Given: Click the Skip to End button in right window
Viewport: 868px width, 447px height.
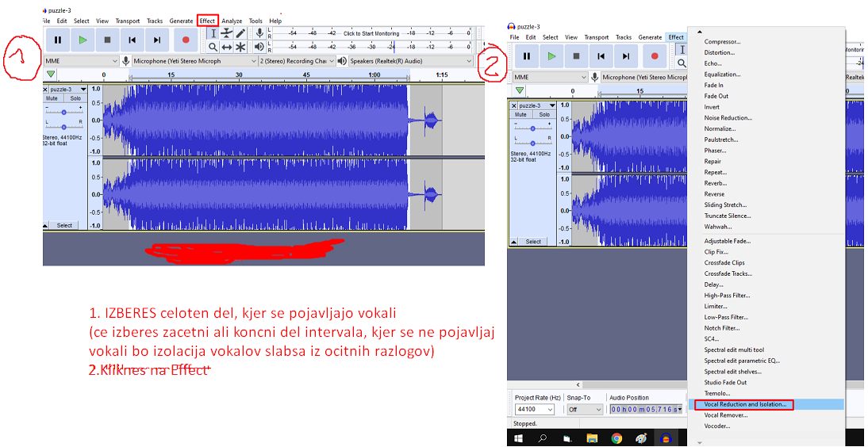Looking at the screenshot, I should [626, 56].
